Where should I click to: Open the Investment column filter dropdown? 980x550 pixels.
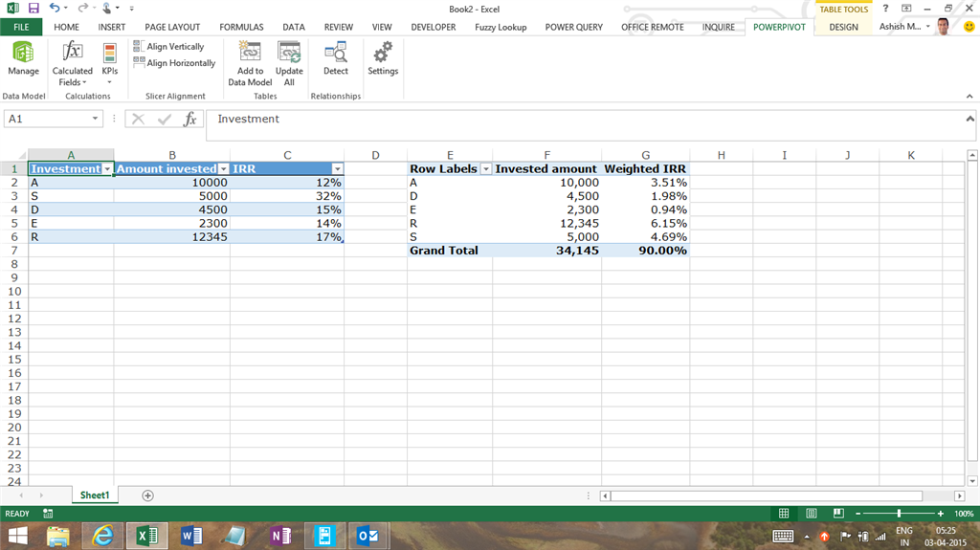point(107,169)
